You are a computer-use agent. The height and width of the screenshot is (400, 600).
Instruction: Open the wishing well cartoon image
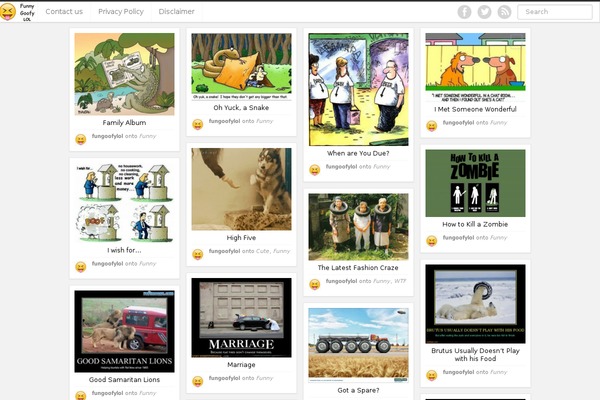click(x=124, y=203)
